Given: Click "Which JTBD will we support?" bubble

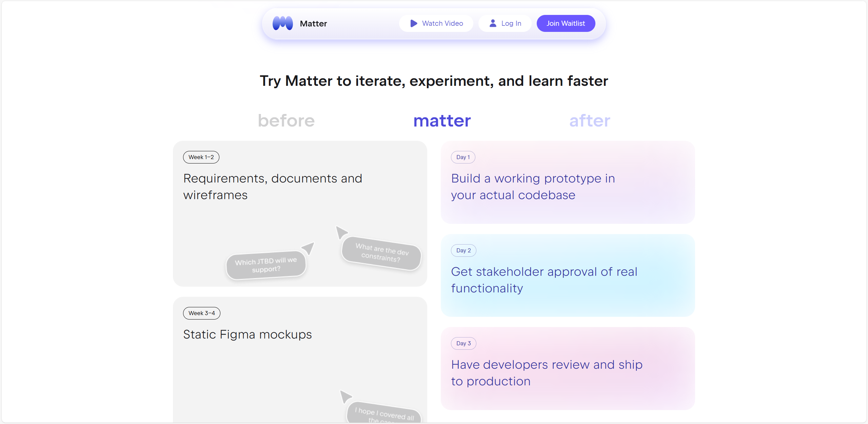Looking at the screenshot, I should [266, 265].
